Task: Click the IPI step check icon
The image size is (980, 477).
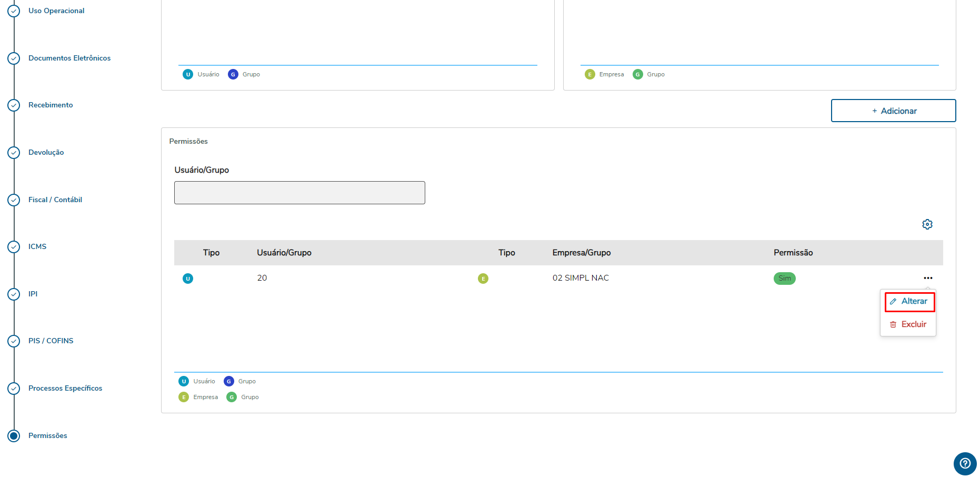Action: pos(14,294)
